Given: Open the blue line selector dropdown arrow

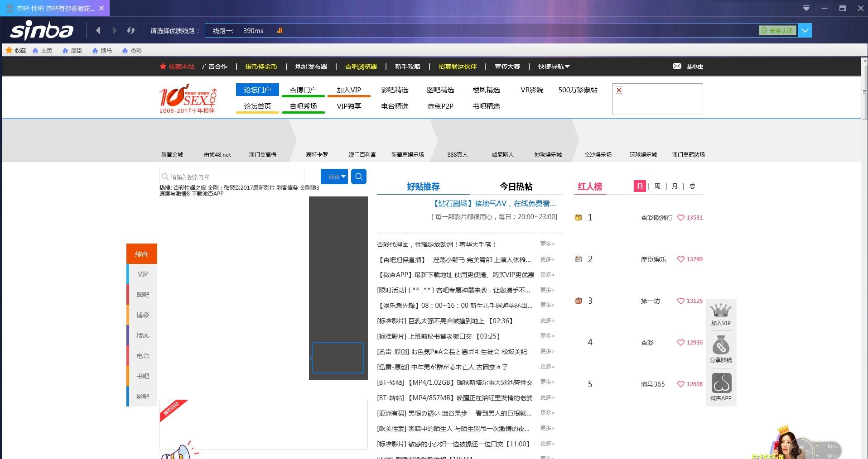Looking at the screenshot, I should click(805, 30).
